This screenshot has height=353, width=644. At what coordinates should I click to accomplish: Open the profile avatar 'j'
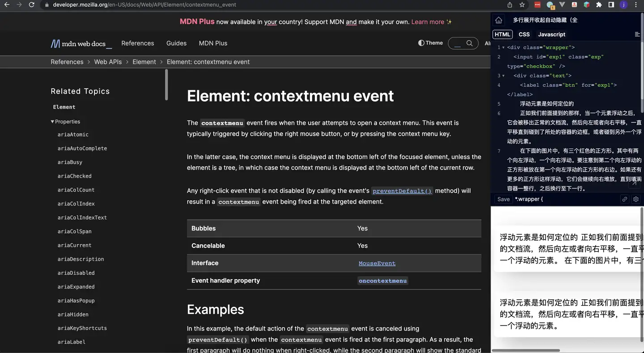(x=623, y=4)
